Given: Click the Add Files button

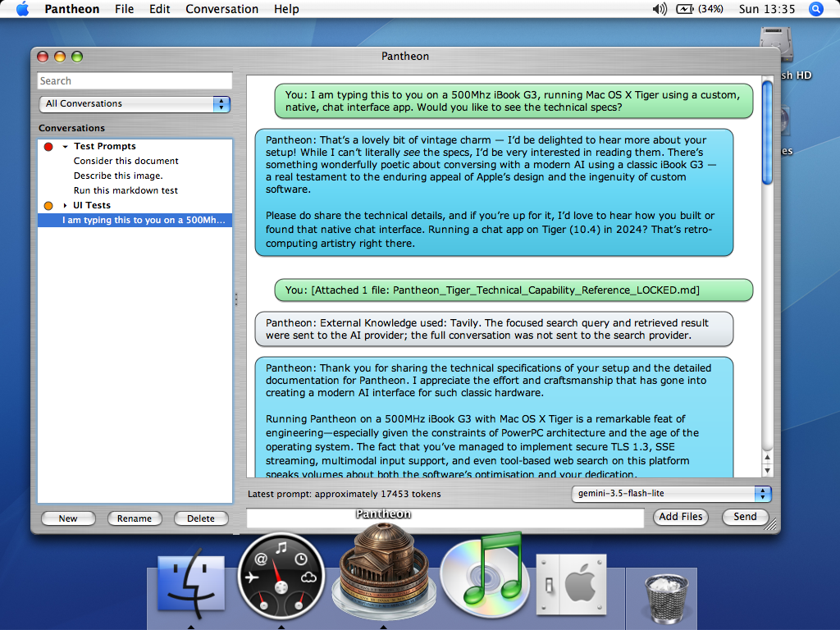Looking at the screenshot, I should point(680,517).
